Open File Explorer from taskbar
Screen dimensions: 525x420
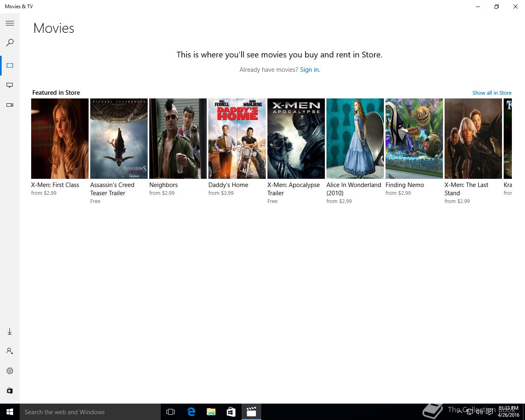(211, 412)
